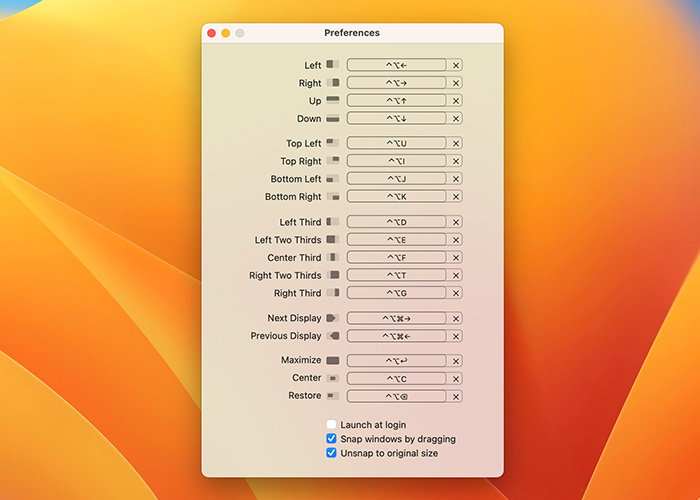Clear the Right Two Thirds shortcut

[455, 275]
